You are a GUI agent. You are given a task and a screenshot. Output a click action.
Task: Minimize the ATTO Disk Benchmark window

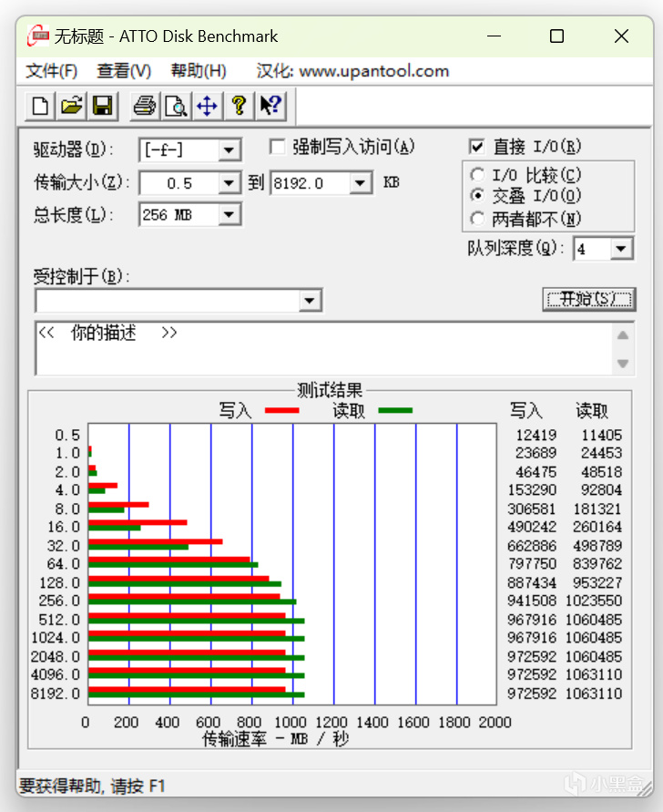[x=495, y=36]
